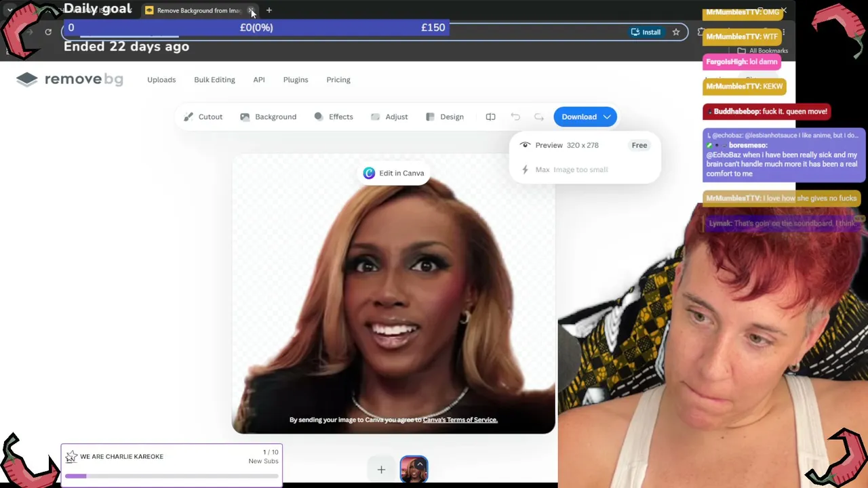The width and height of the screenshot is (868, 488).
Task: Bookmark this page with the star icon
Action: [676, 32]
